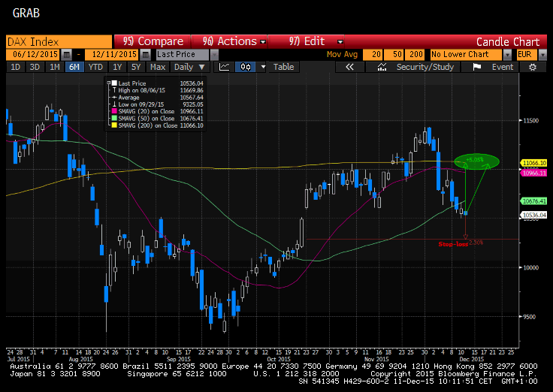The width and height of the screenshot is (553, 392).
Task: Click the 9500 y-axis label
Action: point(529,317)
